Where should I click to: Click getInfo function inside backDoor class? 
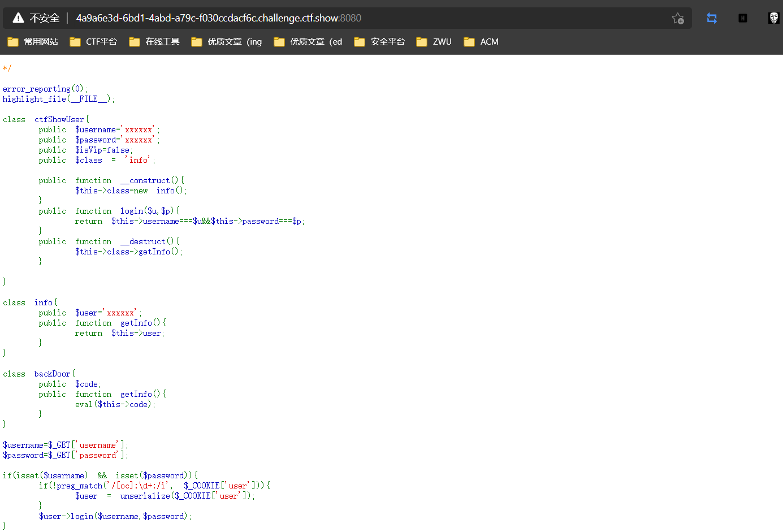coord(102,394)
